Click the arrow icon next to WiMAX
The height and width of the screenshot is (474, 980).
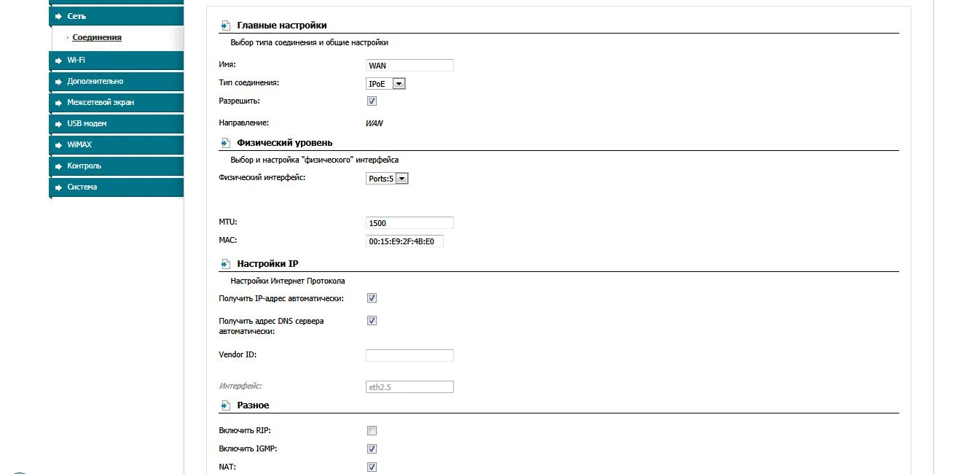tap(57, 144)
